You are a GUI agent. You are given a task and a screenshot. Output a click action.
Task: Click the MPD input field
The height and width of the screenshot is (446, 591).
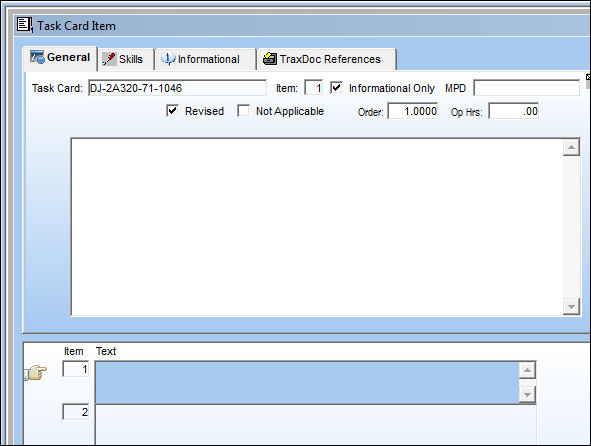click(527, 88)
